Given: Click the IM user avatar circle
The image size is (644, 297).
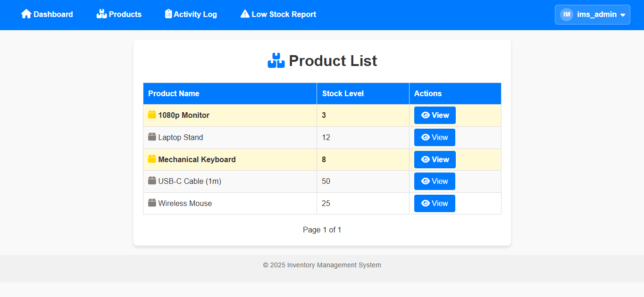Looking at the screenshot, I should point(567,15).
